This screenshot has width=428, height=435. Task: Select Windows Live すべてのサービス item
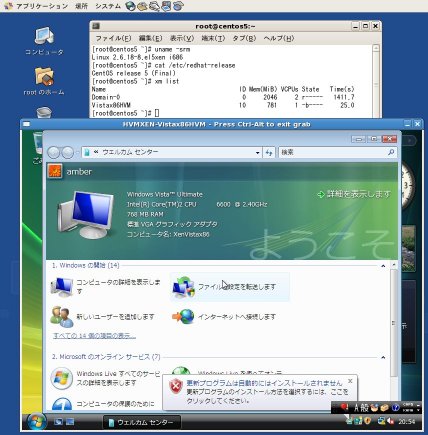point(106,378)
